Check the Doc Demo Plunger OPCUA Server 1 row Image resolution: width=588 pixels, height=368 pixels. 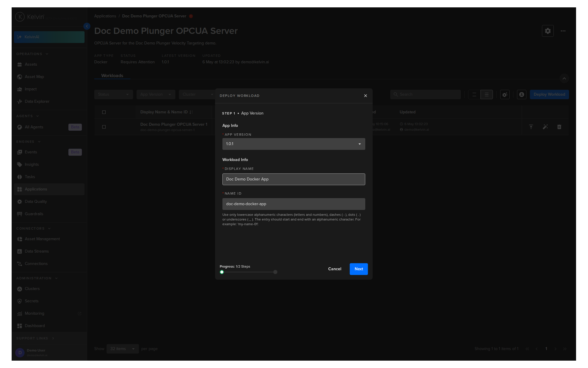(x=104, y=127)
